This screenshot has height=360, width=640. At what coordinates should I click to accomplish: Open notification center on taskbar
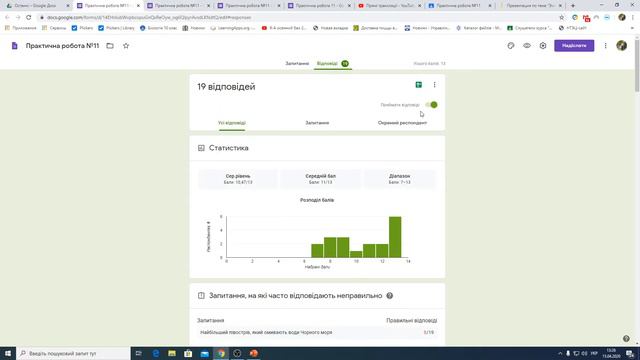pyautogui.click(x=631, y=353)
